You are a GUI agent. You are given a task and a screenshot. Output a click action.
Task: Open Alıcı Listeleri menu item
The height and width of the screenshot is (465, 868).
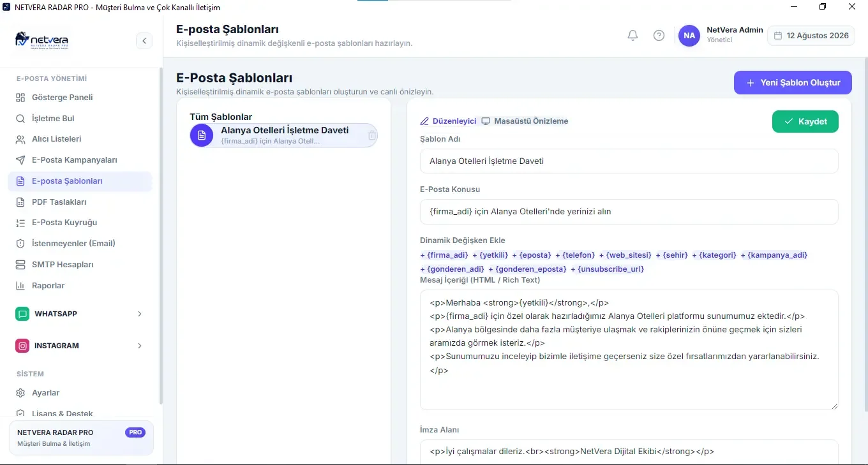point(80,139)
